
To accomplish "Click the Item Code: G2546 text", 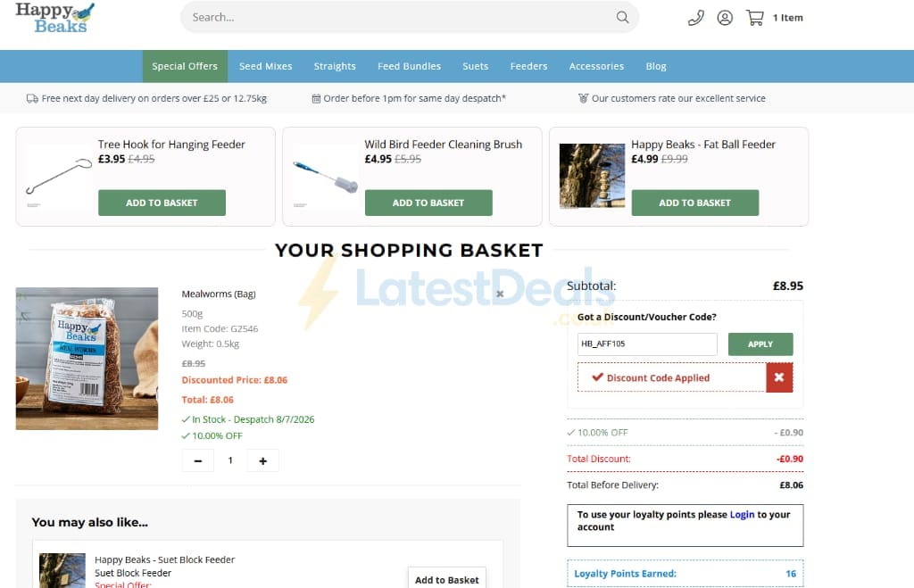I will coord(220,328).
